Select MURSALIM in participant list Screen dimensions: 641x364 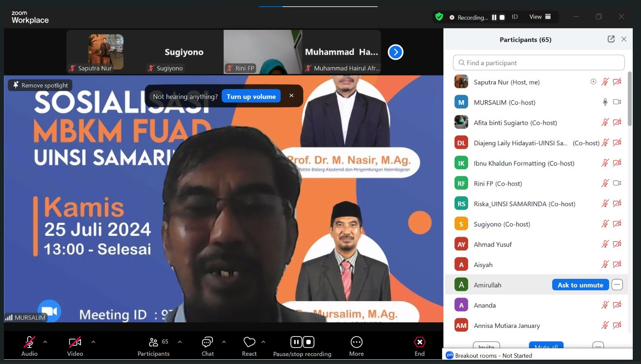point(504,102)
